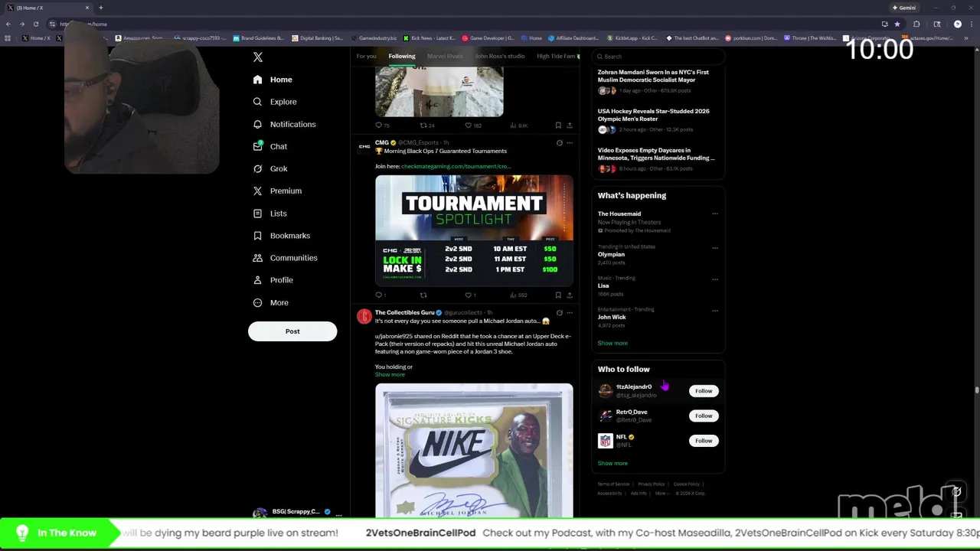Image resolution: width=980 pixels, height=551 pixels.
Task: Open John Ross's studio tab
Action: [x=500, y=56]
